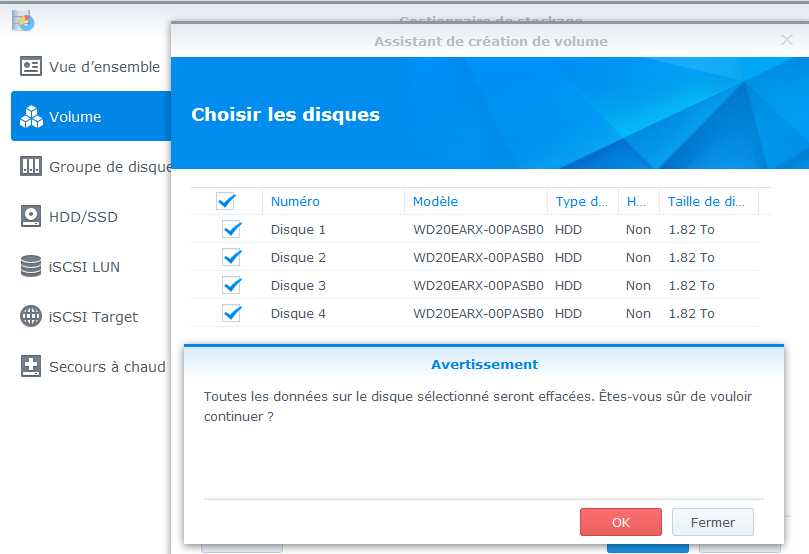The image size is (809, 554).
Task: Click the WD20EARX-00PASB0 model of Disque 1
Action: coord(478,230)
